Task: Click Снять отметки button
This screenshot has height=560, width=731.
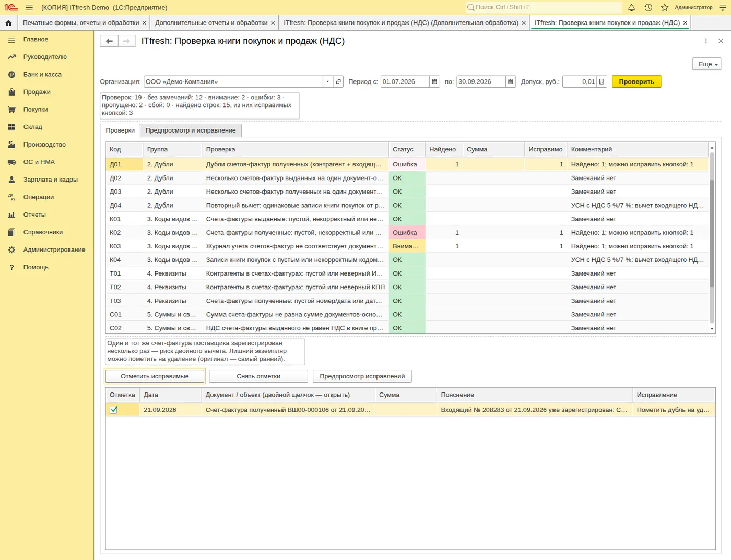Action: [x=258, y=376]
